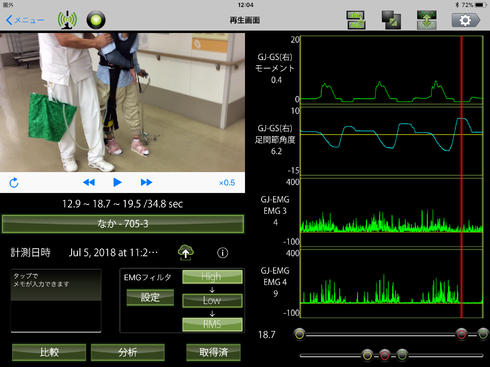Select the green end handle on the upper slider

pyautogui.click(x=483, y=334)
